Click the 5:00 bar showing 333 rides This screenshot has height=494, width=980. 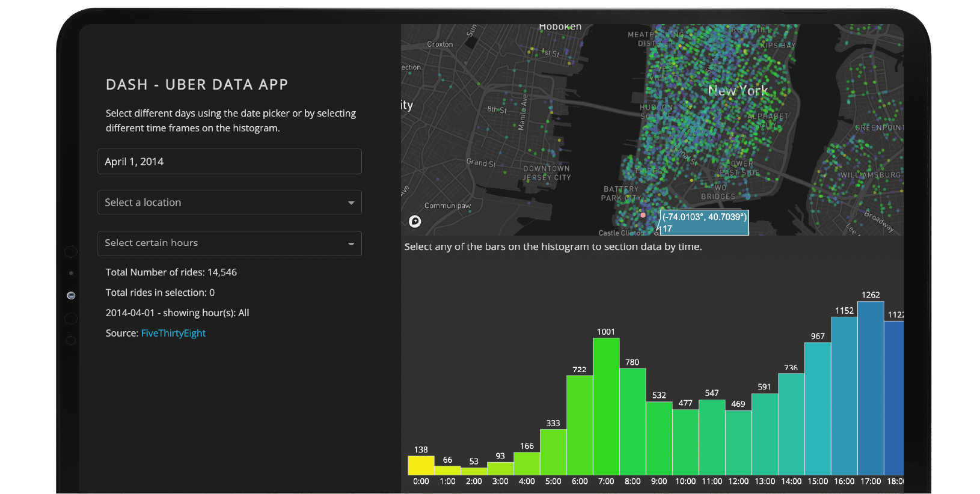(553, 452)
